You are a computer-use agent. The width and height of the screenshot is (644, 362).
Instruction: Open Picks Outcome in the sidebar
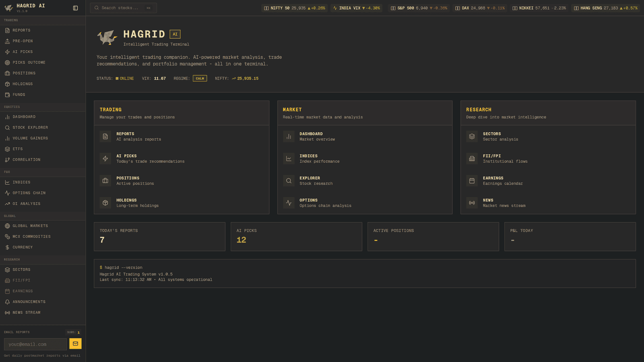pyautogui.click(x=43, y=62)
